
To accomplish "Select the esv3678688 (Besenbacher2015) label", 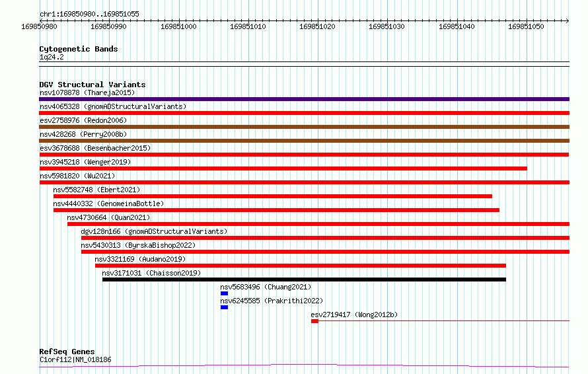I will pyautogui.click(x=95, y=148).
